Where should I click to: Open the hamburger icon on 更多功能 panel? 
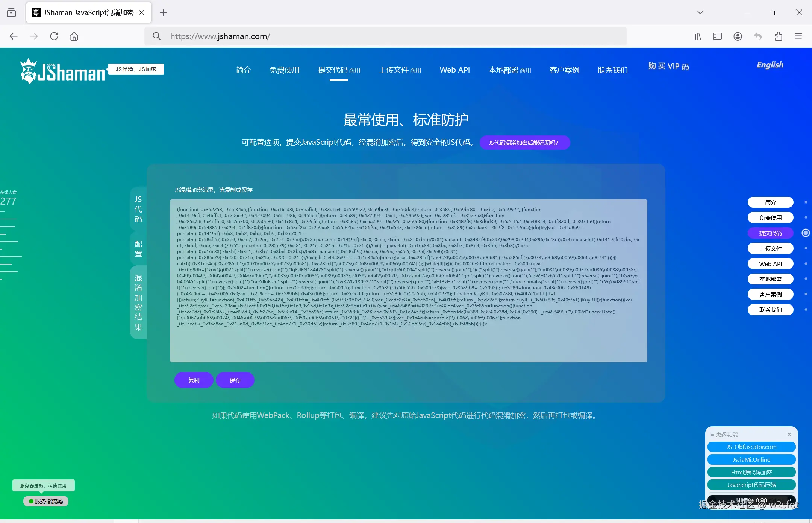click(x=712, y=435)
